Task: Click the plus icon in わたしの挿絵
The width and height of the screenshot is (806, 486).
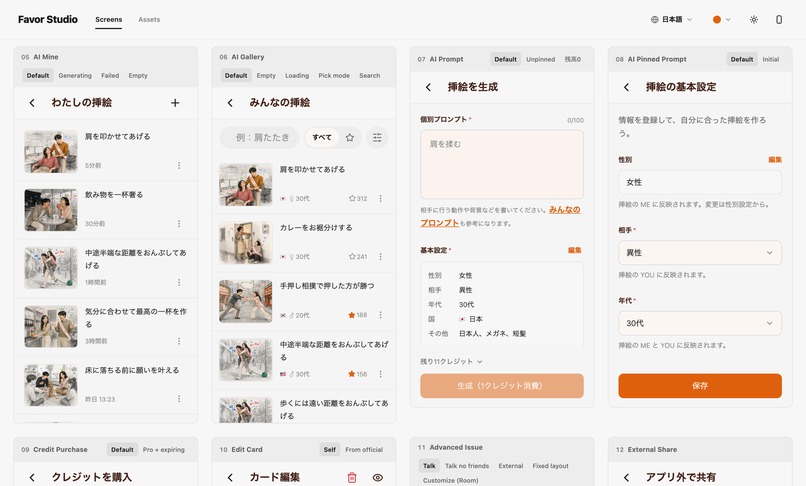Action: point(175,103)
